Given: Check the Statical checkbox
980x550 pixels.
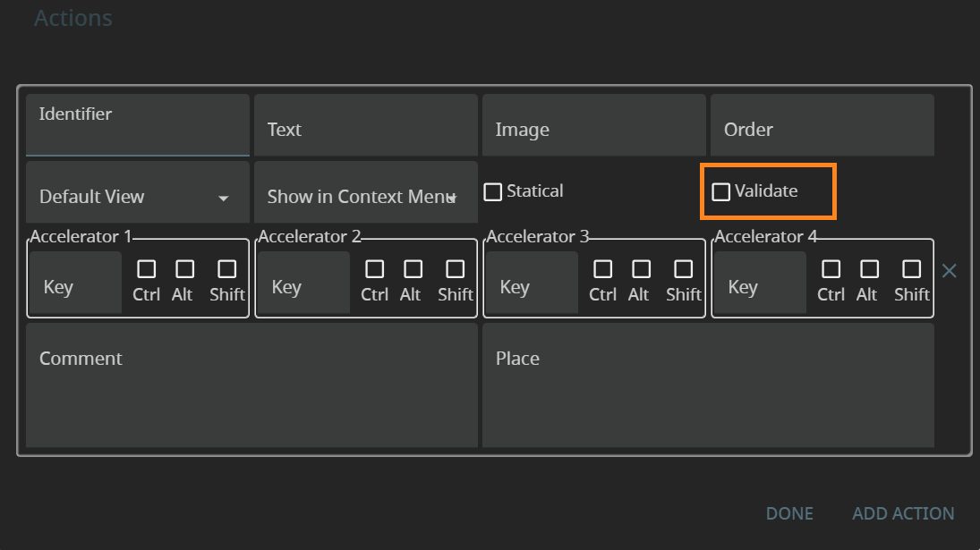Looking at the screenshot, I should point(493,191).
